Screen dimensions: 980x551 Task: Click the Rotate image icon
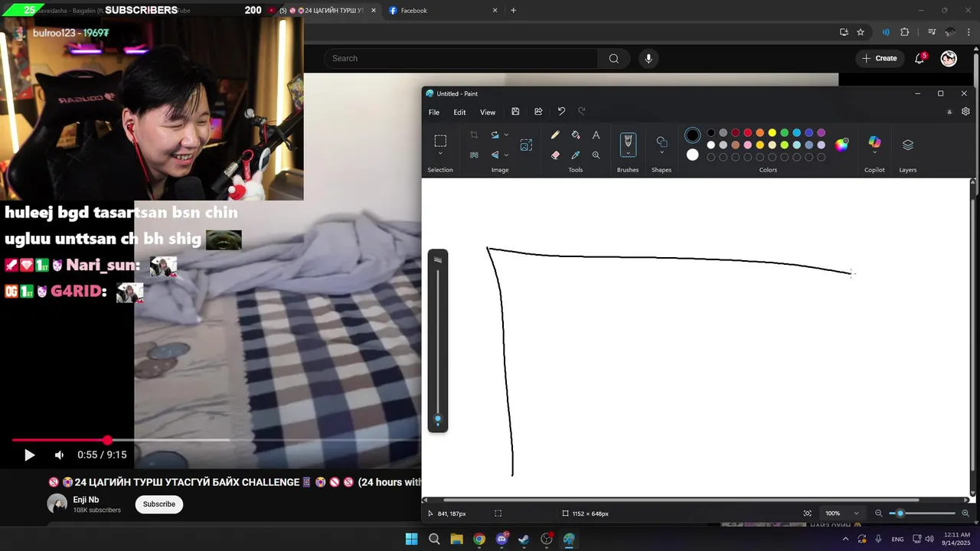[x=495, y=135]
